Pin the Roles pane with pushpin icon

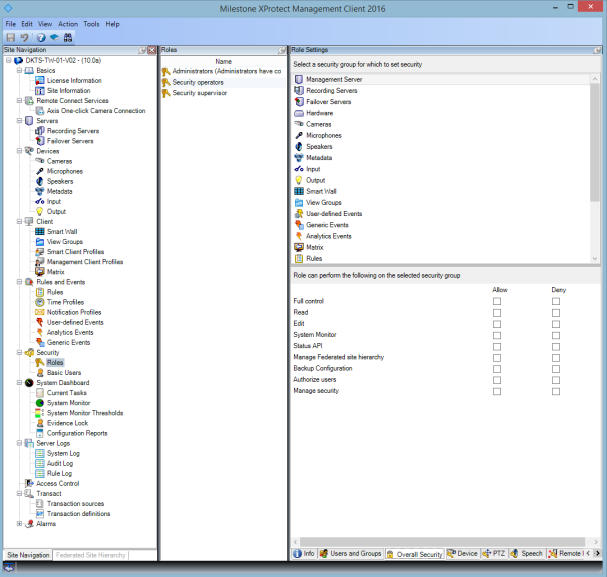282,50
